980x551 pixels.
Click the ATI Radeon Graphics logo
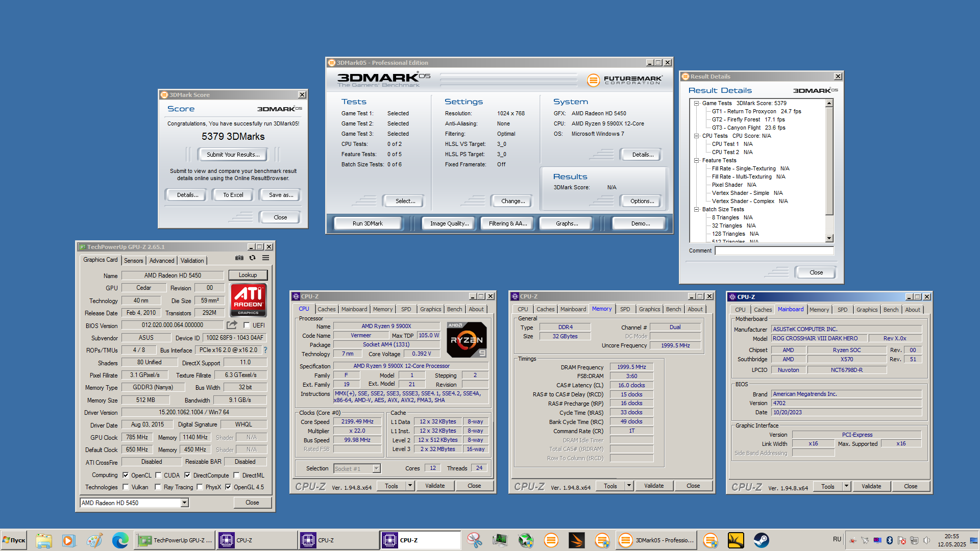tap(249, 300)
